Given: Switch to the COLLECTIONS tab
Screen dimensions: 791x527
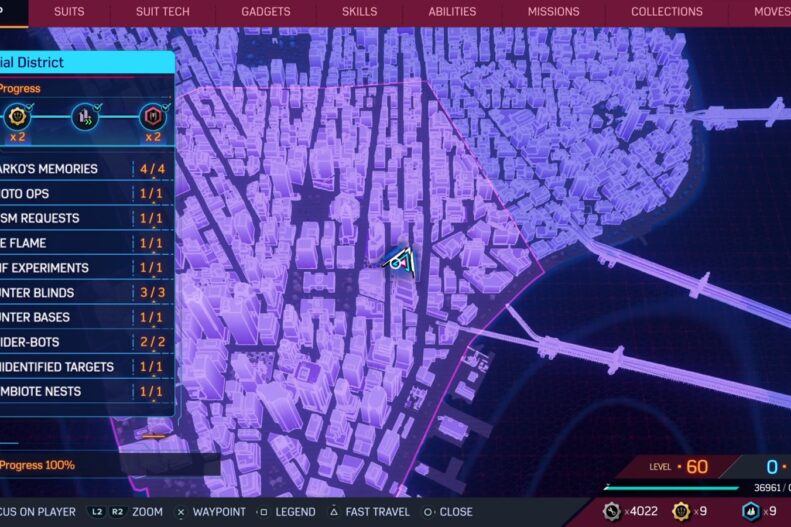Looking at the screenshot, I should (x=666, y=12).
